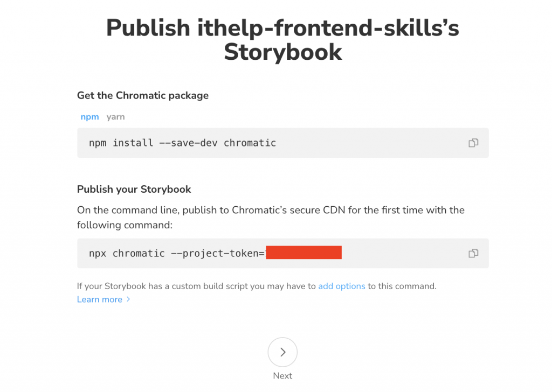This screenshot has height=392, width=552.
Task: Click the red redacted project token block
Action: 303,253
